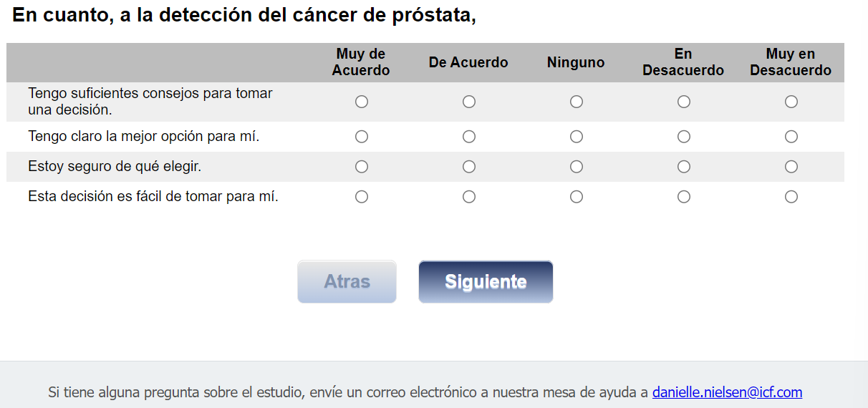
Task: Select Muy de Acuerdo for suficientes consejos
Action: pos(362,102)
